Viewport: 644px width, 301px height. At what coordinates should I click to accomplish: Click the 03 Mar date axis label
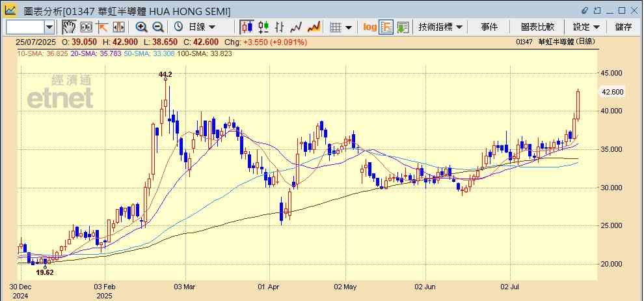pyautogui.click(x=185, y=287)
